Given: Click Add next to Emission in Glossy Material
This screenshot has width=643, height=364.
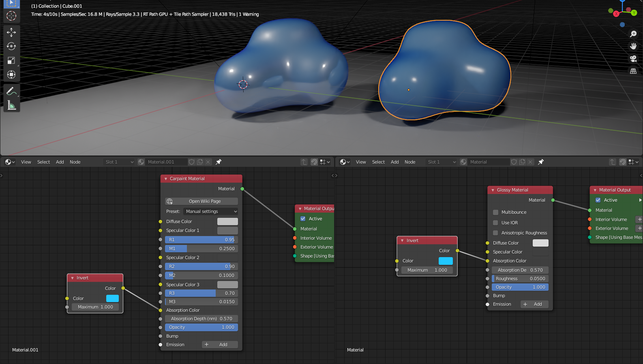Looking at the screenshot, I should pyautogui.click(x=534, y=304).
